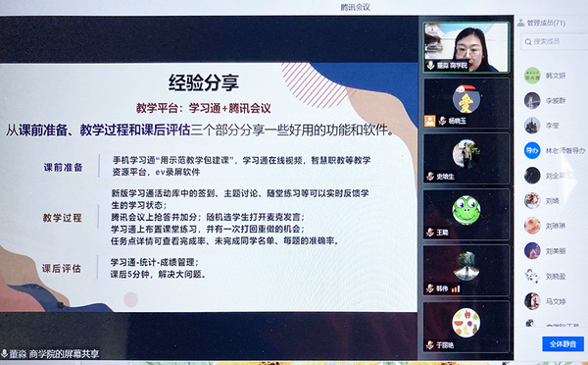Screen dimensions: 588x365
Task: Click the fruit avatar tile of 于丽艳
Action: point(466,326)
